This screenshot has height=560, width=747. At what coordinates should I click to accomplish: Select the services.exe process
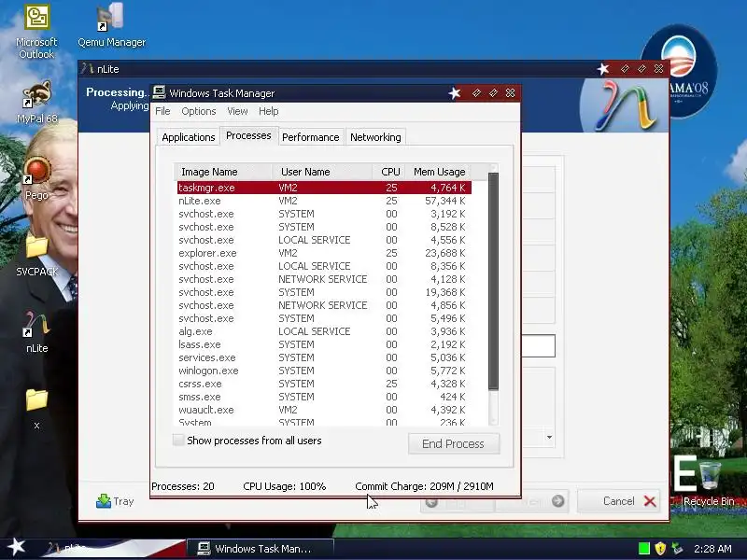[324, 357]
